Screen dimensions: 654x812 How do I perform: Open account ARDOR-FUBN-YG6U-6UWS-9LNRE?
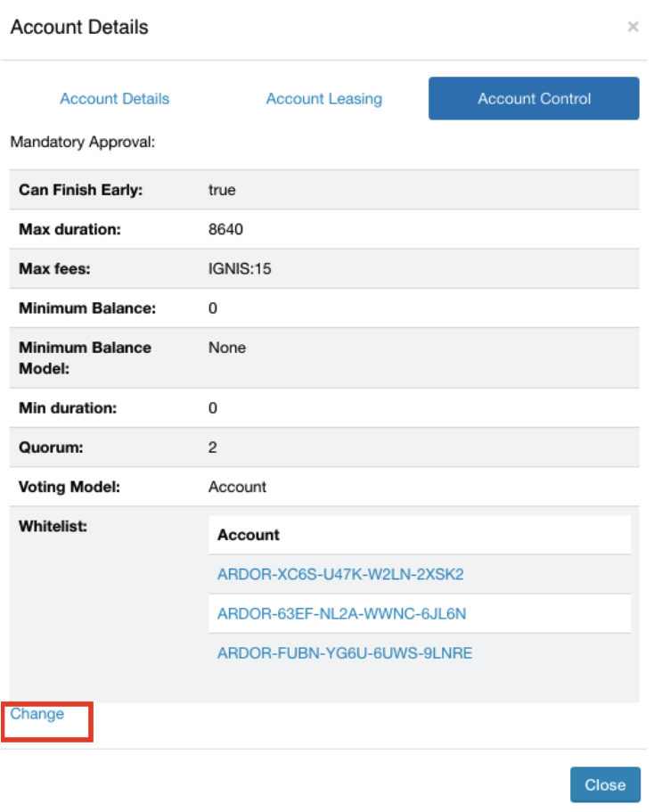[x=344, y=653]
